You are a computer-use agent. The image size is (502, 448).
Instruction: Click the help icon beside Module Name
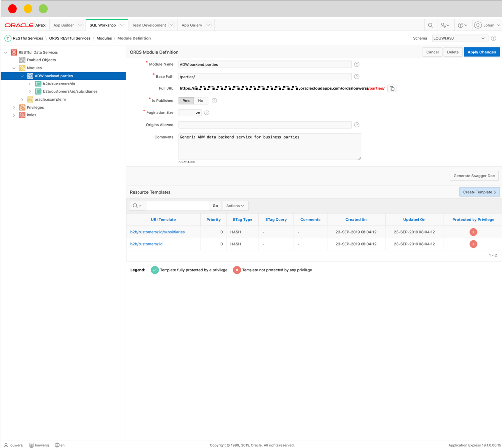click(357, 64)
